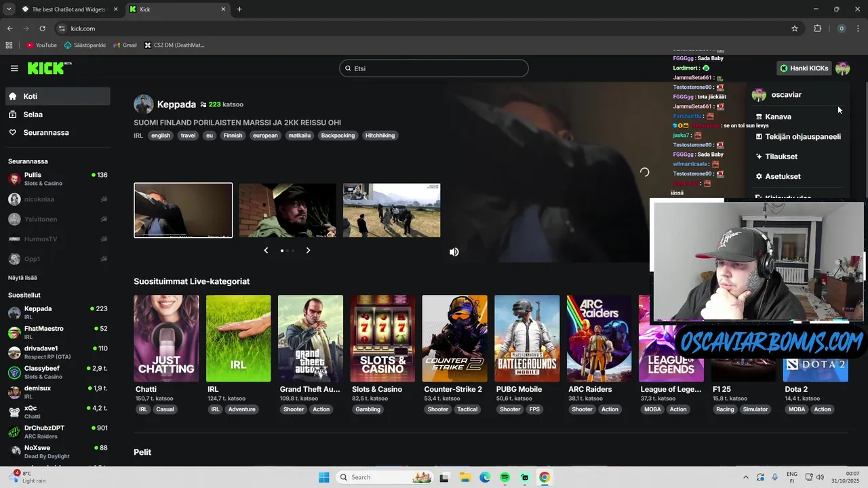Go to previous featured carousel slide
Image resolution: width=868 pixels, height=488 pixels.
pyautogui.click(x=266, y=250)
